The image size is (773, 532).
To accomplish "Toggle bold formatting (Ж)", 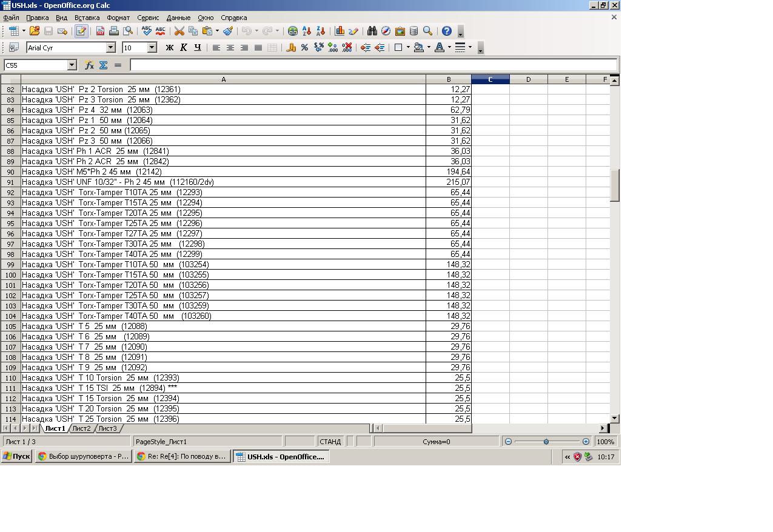I will (170, 47).
